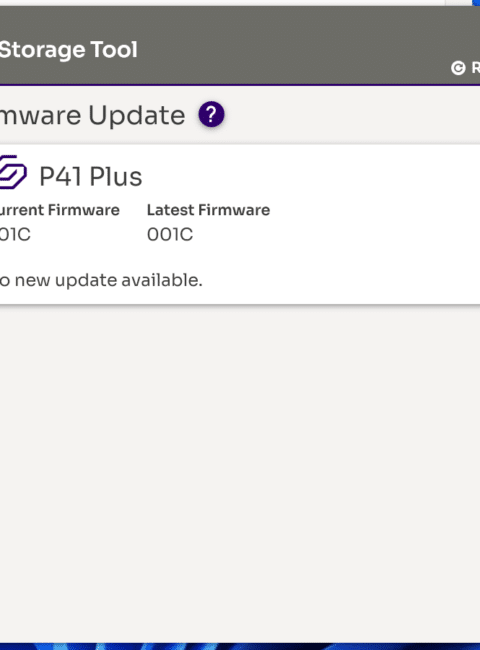Click the partially visible R label beside refresh

(475, 68)
